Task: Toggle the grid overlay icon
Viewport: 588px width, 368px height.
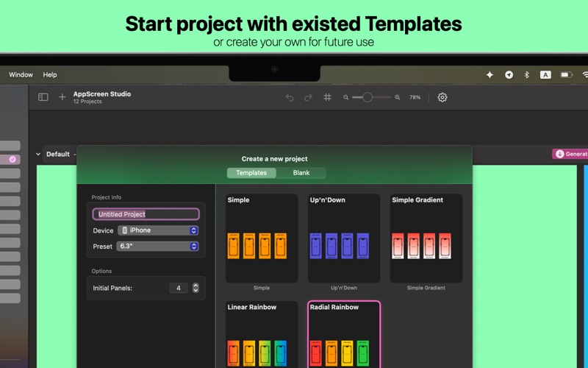Action: point(327,97)
